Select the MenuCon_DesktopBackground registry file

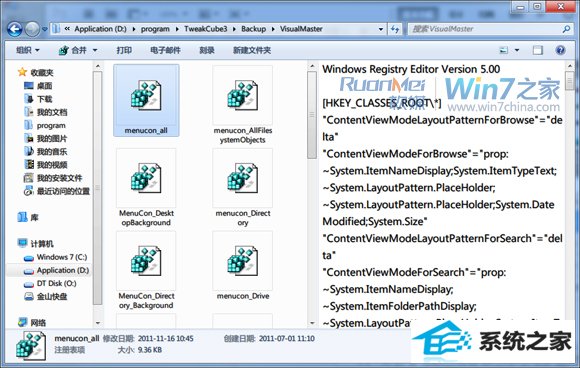[x=146, y=188]
